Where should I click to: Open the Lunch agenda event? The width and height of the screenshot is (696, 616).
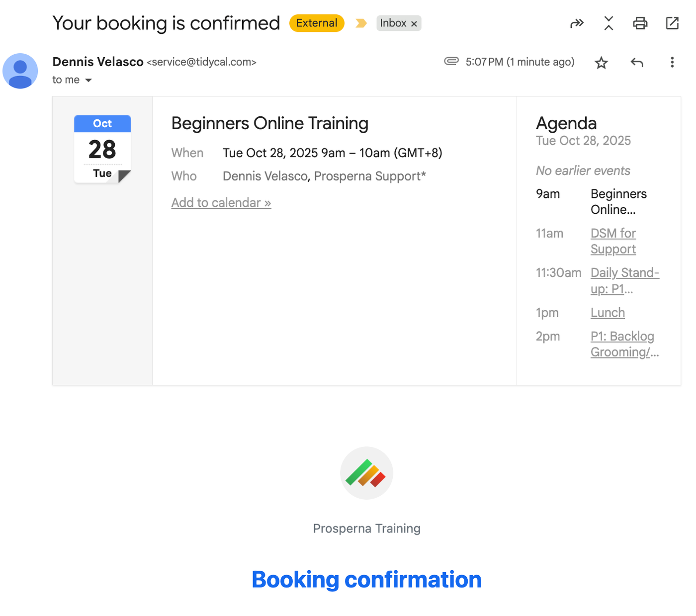pyautogui.click(x=608, y=313)
